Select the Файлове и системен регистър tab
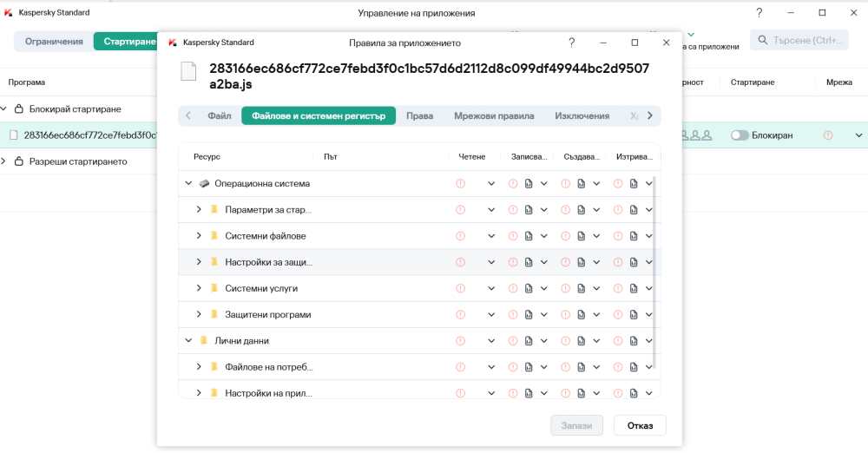The image size is (868, 453). (x=319, y=115)
